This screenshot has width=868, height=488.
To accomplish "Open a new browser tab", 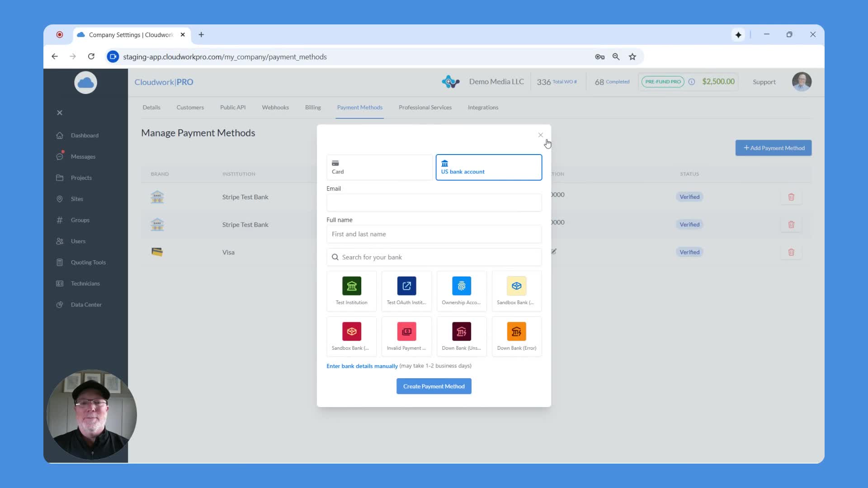I will pos(201,35).
